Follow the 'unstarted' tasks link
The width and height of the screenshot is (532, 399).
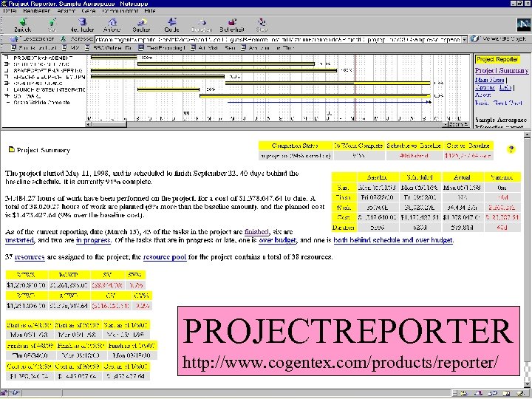[20, 240]
